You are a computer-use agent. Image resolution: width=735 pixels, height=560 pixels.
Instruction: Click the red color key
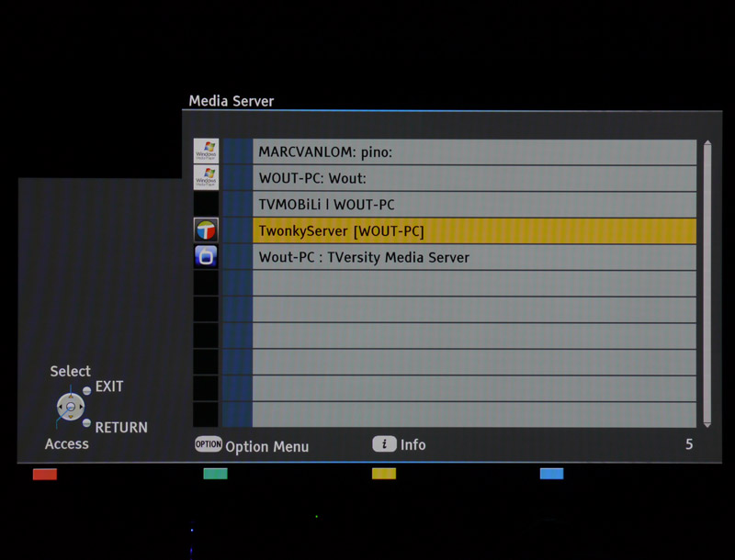tap(45, 474)
